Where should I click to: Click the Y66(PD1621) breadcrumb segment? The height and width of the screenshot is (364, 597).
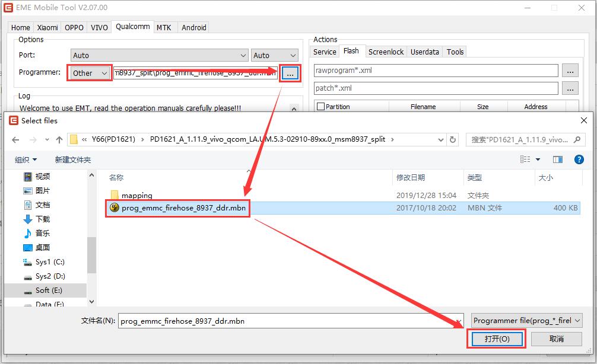tap(113, 139)
